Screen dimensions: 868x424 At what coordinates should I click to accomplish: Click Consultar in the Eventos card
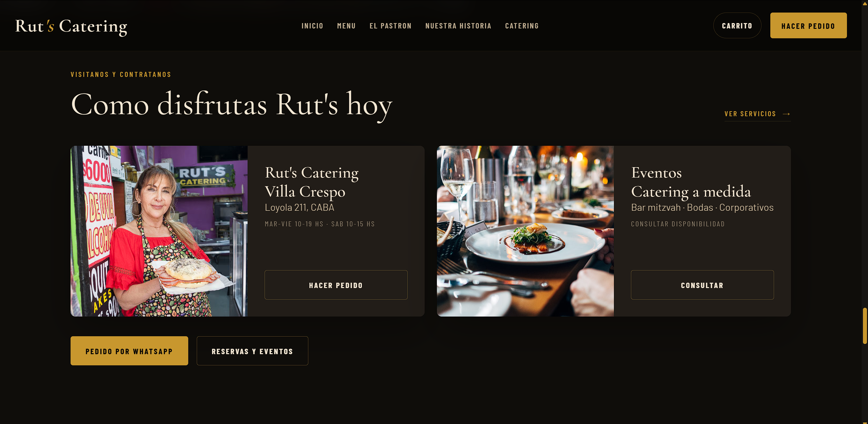702,285
